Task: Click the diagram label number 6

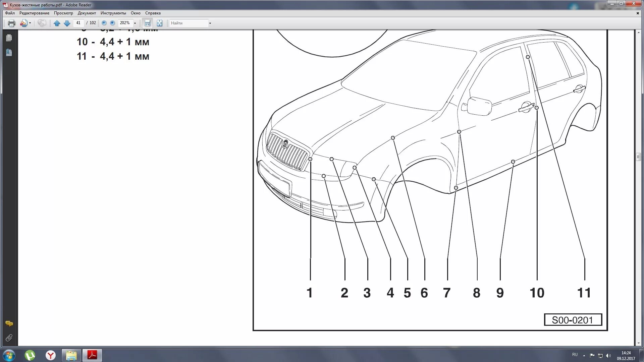Action: pos(424,293)
